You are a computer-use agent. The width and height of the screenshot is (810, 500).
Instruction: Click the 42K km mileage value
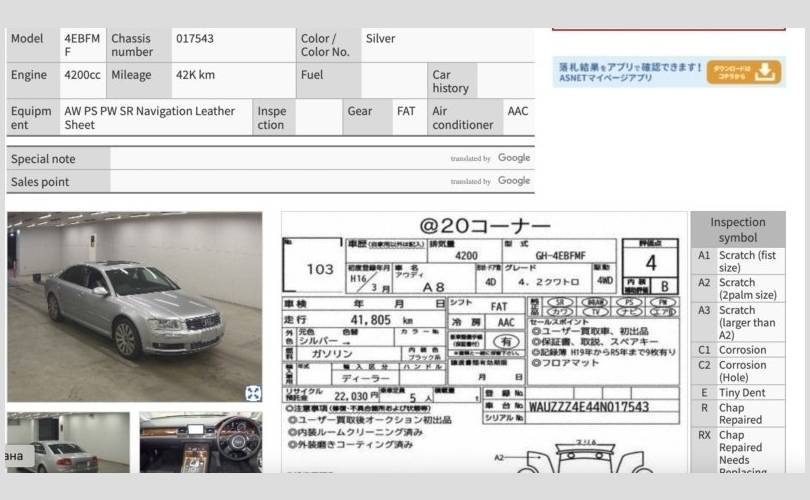[195, 75]
